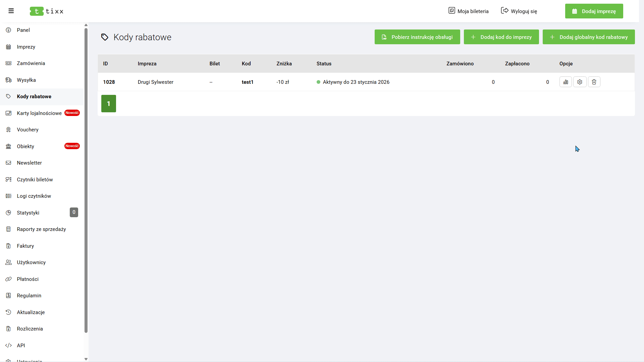This screenshot has width=644, height=362.
Task: Open Karty lojalnościowe sidebar item
Action: 39,113
